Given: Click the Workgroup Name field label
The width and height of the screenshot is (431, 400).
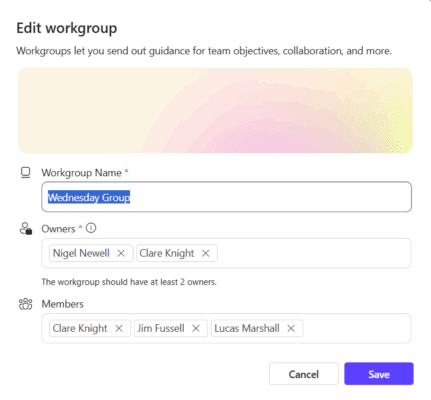Looking at the screenshot, I should pos(81,173).
